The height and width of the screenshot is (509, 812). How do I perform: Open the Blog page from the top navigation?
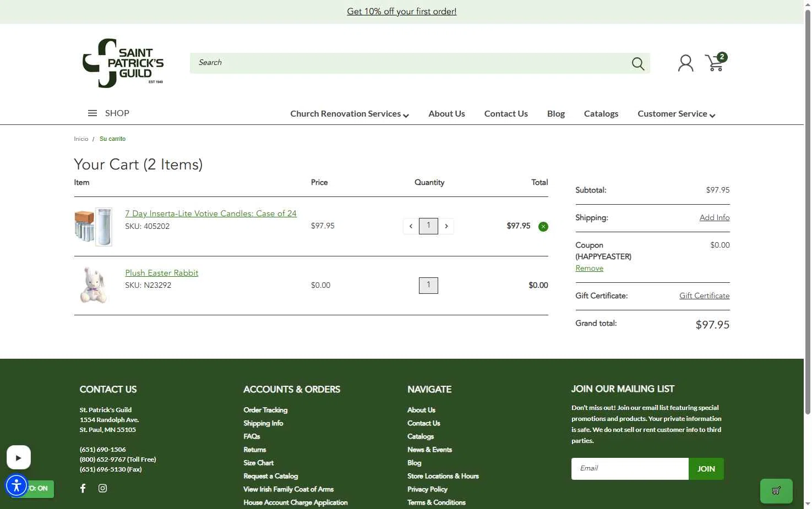tap(556, 114)
